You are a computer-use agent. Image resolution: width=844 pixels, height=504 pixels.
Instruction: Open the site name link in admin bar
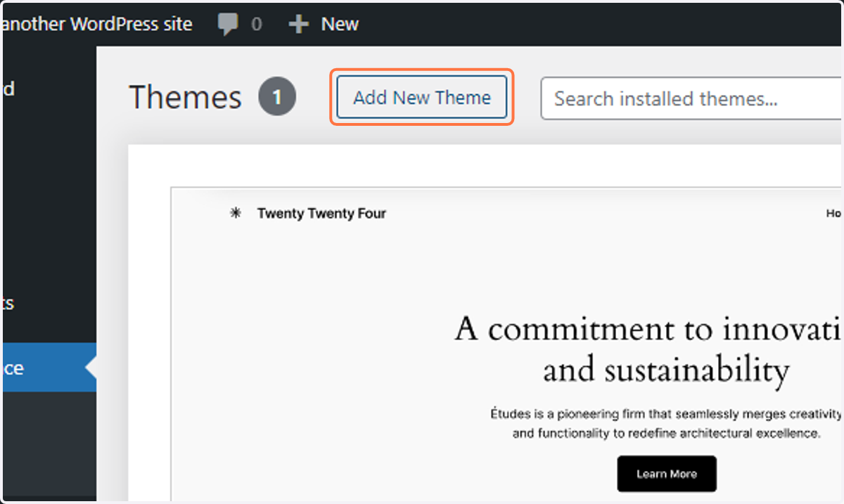(x=96, y=25)
